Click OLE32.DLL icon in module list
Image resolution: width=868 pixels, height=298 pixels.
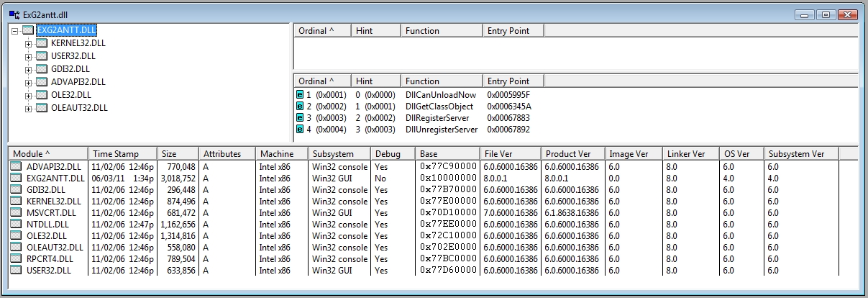(16, 236)
